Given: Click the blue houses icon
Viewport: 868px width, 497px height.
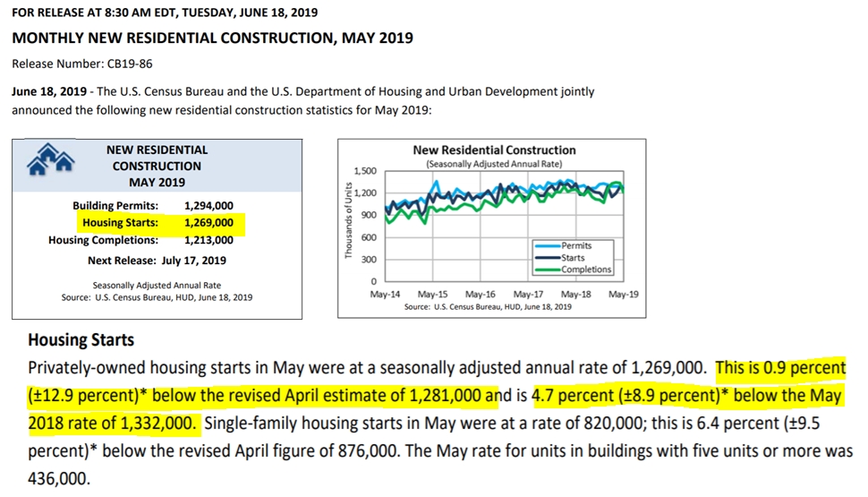Looking at the screenshot, I should [49, 158].
